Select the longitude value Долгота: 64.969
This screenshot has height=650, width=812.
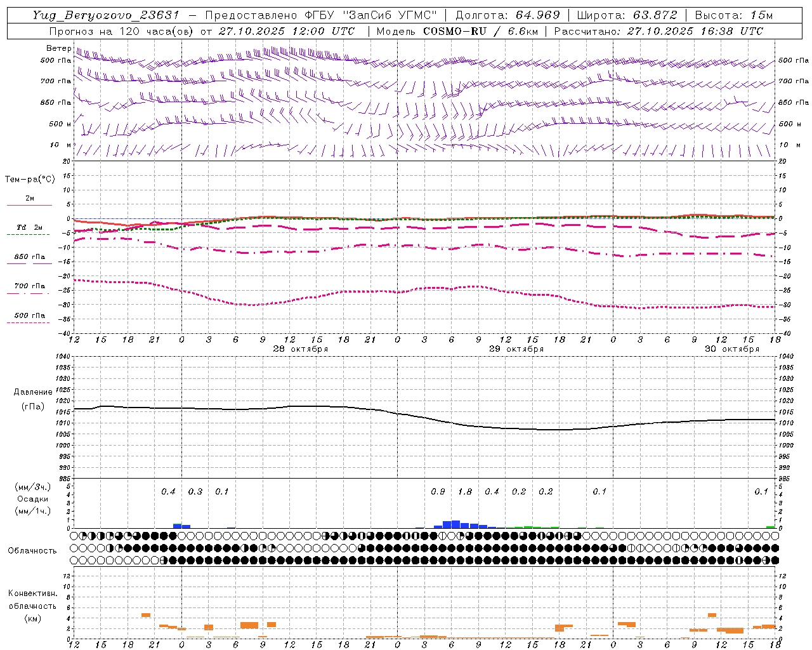pos(507,15)
